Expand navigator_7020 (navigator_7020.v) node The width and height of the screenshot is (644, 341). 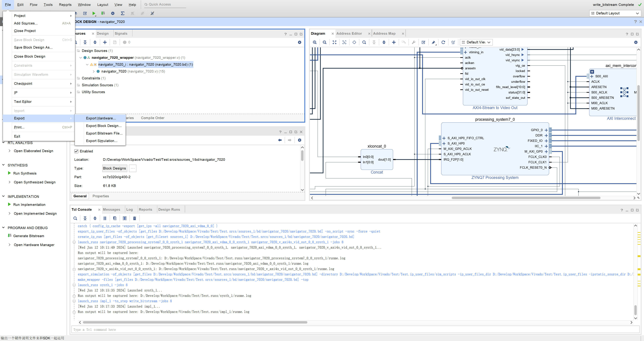click(x=94, y=71)
